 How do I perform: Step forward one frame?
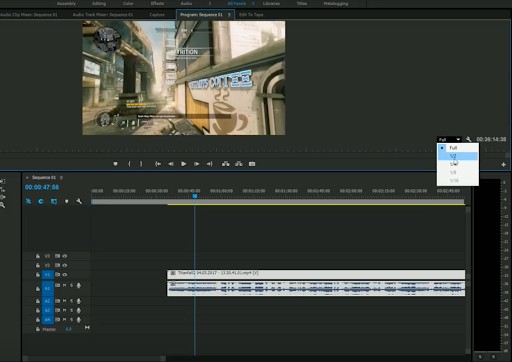197,164
